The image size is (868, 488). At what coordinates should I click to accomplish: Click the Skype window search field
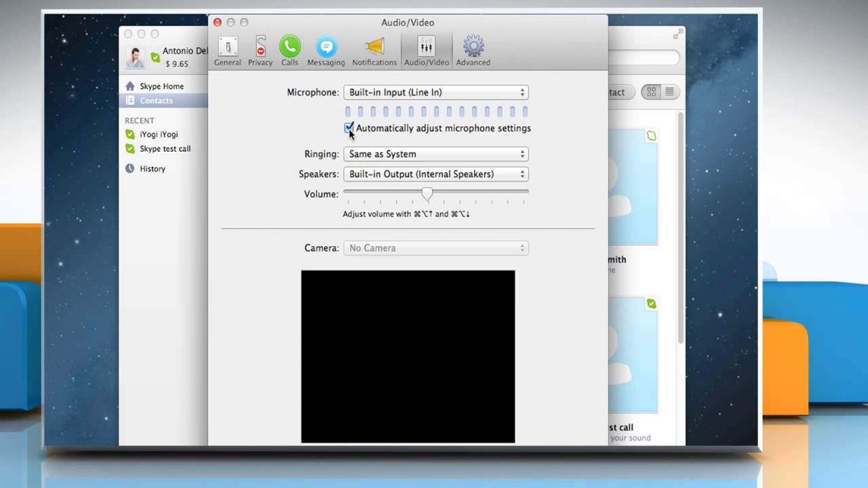pyautogui.click(x=644, y=58)
